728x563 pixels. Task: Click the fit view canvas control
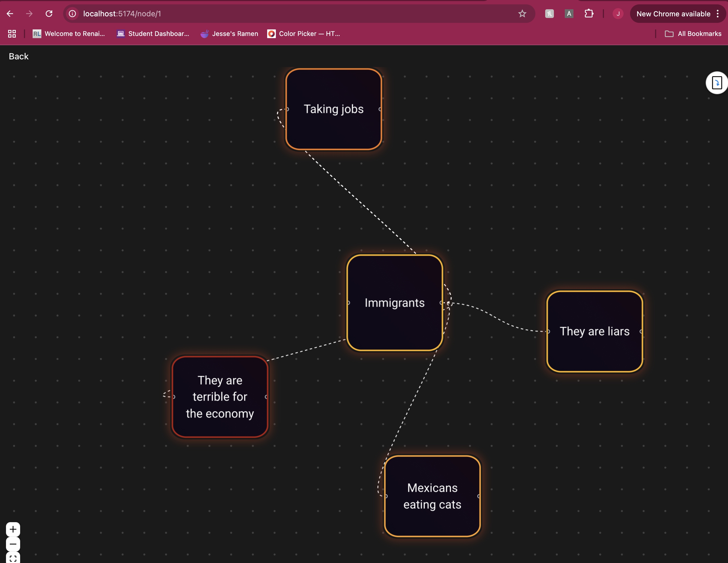[13, 558]
